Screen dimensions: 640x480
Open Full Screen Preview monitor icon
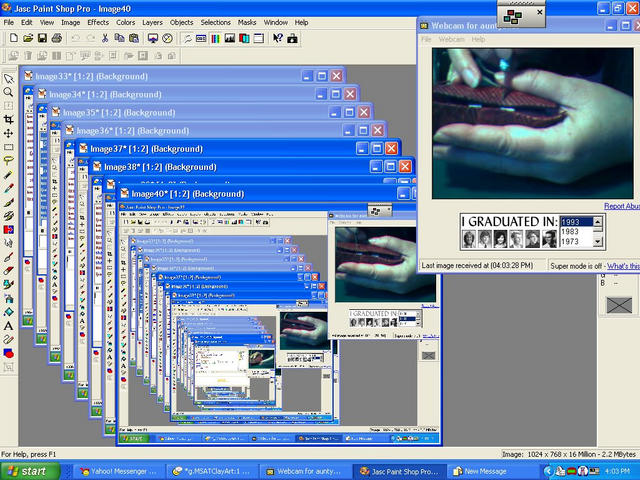153,38
